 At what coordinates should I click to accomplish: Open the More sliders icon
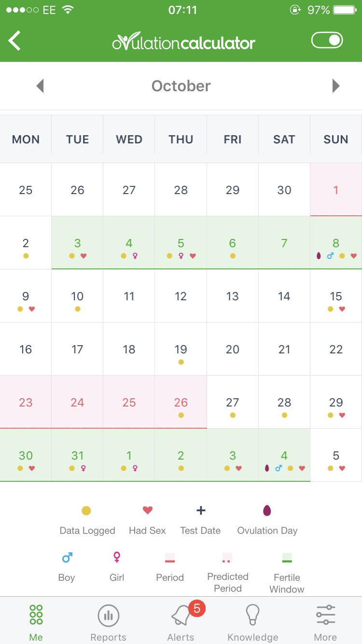[326, 615]
